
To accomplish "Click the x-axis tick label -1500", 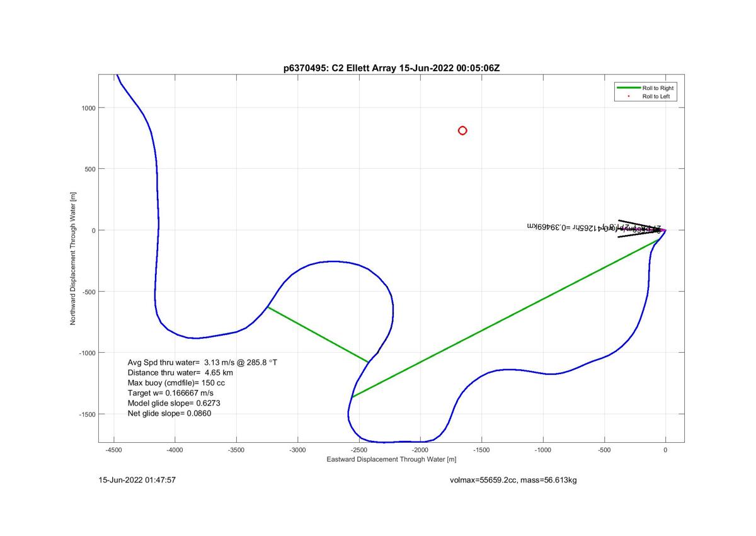I will [x=481, y=450].
